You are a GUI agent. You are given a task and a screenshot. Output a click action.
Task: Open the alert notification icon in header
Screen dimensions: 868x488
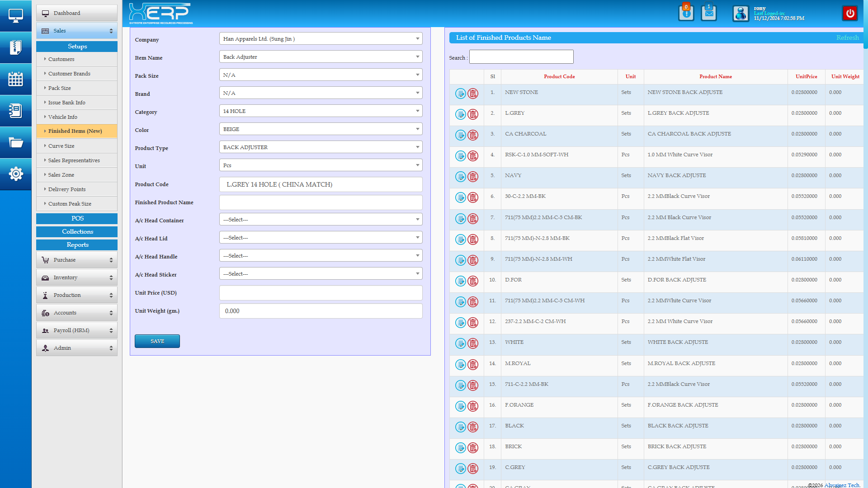[x=686, y=13]
